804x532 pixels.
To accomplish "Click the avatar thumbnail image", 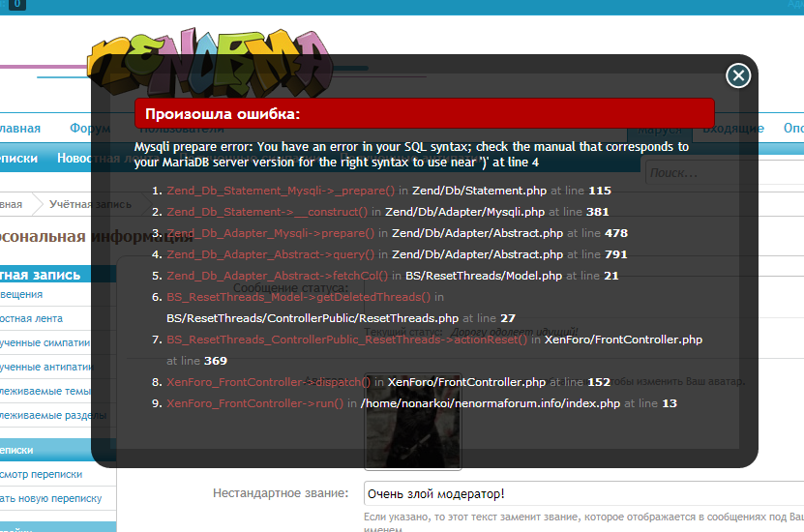I will pyautogui.click(x=413, y=421).
